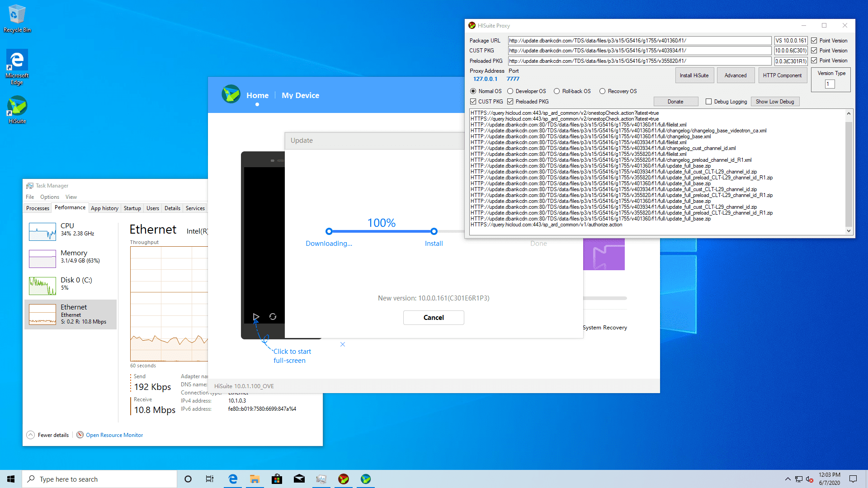Click the Open Resource Monitor icon
The image size is (868, 488).
(80, 435)
